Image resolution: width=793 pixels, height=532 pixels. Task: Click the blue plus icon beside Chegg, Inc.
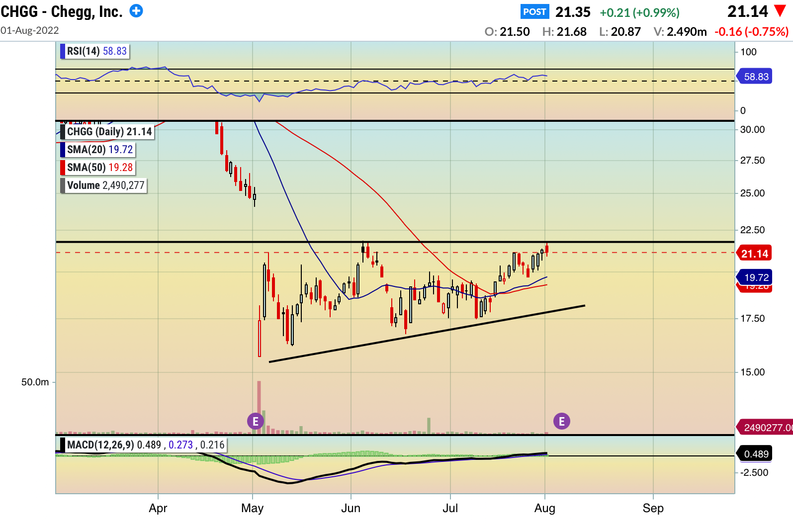136,10
